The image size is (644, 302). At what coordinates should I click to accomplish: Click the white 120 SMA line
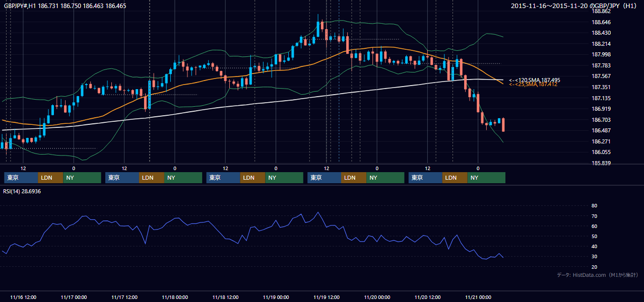tap(252, 104)
